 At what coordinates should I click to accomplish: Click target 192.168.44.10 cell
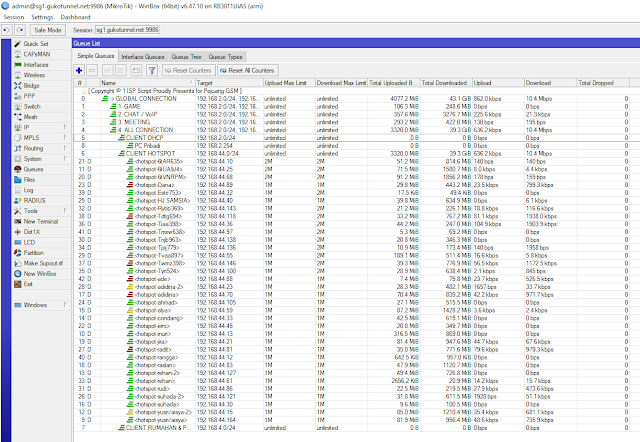pos(229,161)
